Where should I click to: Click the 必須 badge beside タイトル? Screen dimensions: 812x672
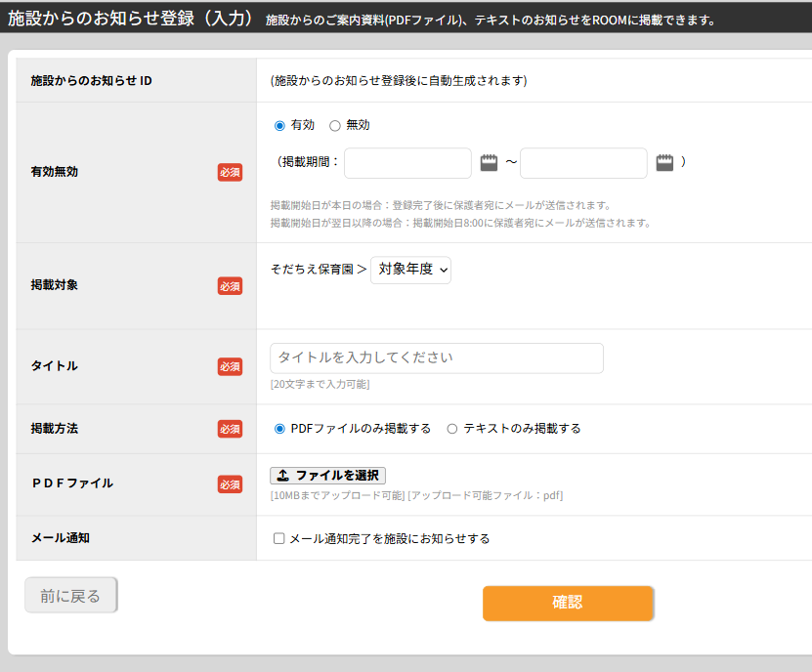tap(230, 366)
